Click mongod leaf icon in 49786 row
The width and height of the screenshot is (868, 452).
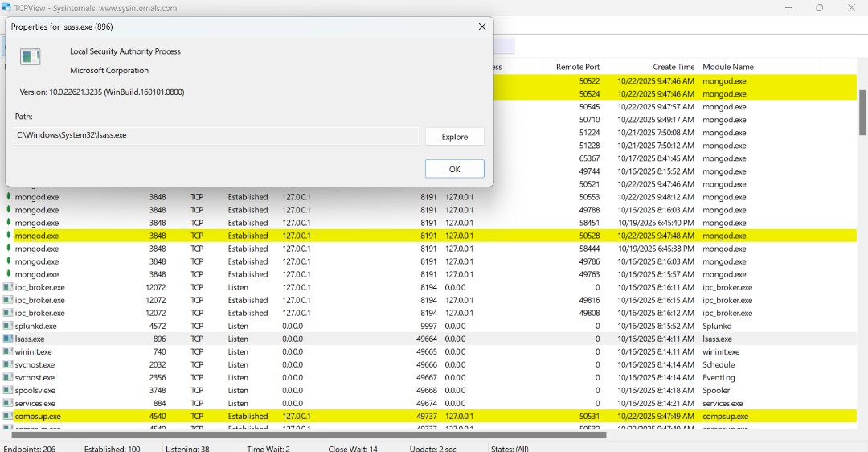(8, 261)
